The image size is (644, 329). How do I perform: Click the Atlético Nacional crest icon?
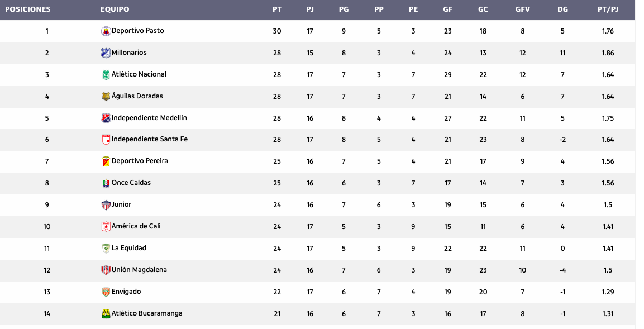tap(106, 75)
